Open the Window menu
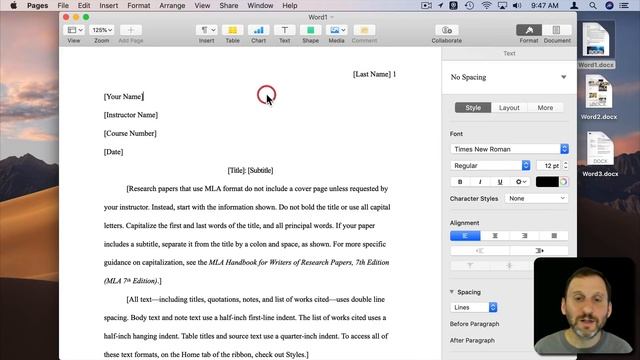 tap(260, 6)
